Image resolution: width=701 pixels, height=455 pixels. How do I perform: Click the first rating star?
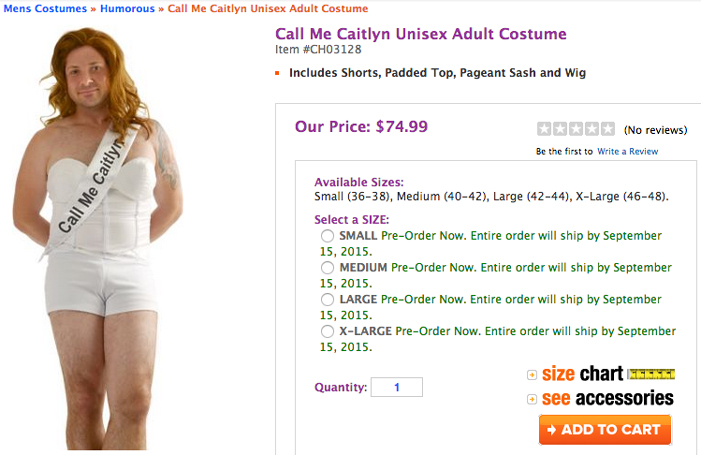click(x=544, y=129)
